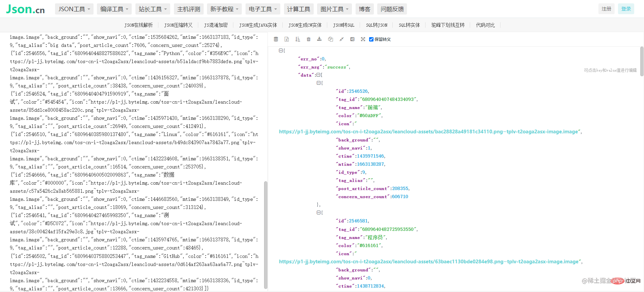
Task: Click the 登录 button
Action: coord(626,9)
